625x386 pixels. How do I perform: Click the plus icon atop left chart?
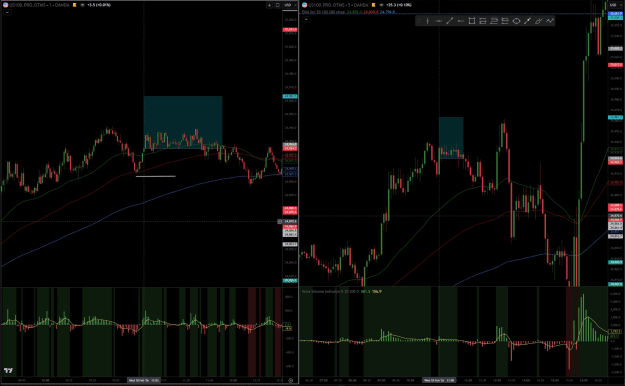point(269,5)
